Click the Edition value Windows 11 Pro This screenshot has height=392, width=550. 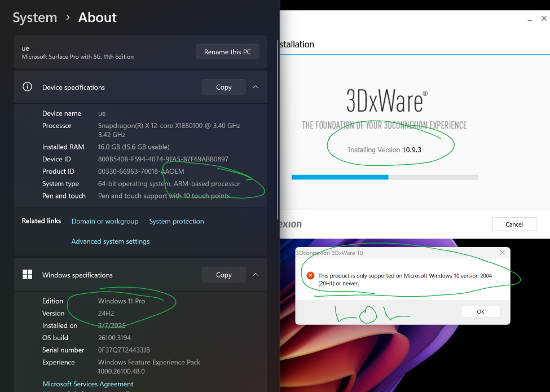pyautogui.click(x=121, y=301)
